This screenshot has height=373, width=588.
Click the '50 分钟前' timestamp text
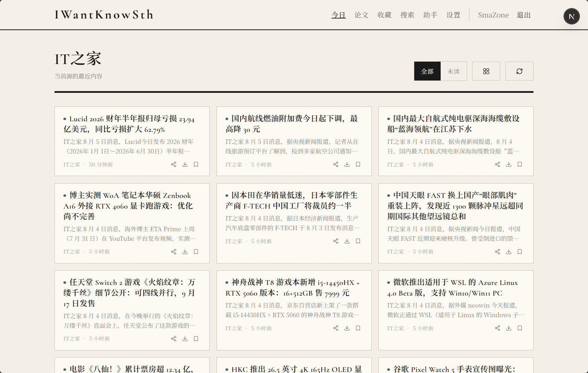[x=101, y=165]
